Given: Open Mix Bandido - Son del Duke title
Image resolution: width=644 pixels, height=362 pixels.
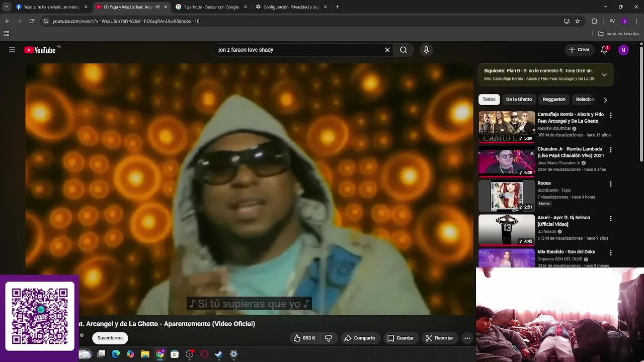Looking at the screenshot, I should 566,252.
